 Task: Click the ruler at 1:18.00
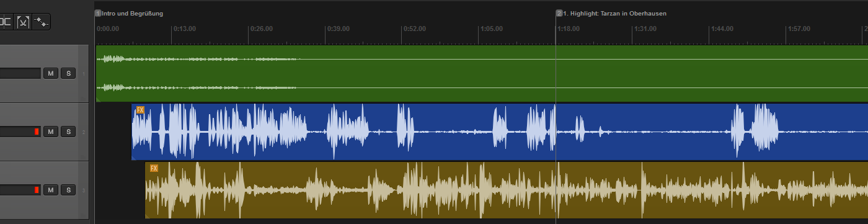coord(568,29)
